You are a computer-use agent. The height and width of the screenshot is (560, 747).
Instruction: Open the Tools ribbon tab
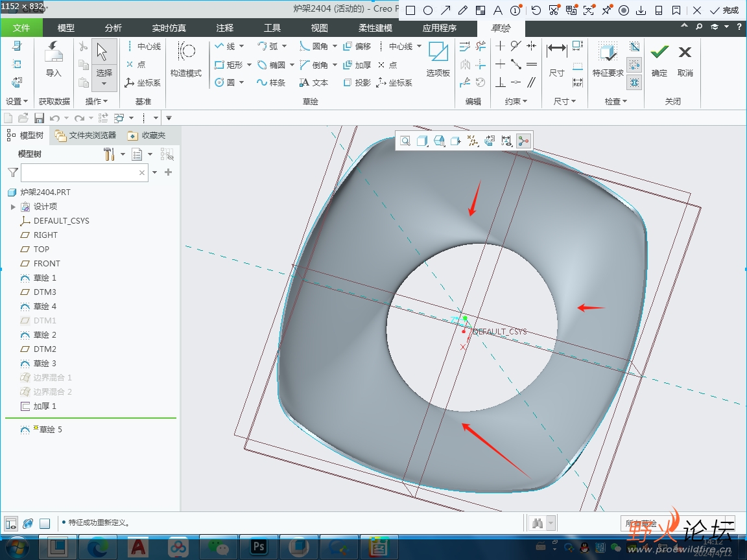pos(272,28)
